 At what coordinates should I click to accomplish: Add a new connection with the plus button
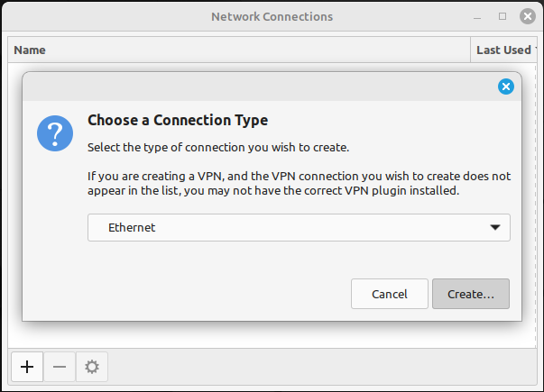(x=27, y=367)
